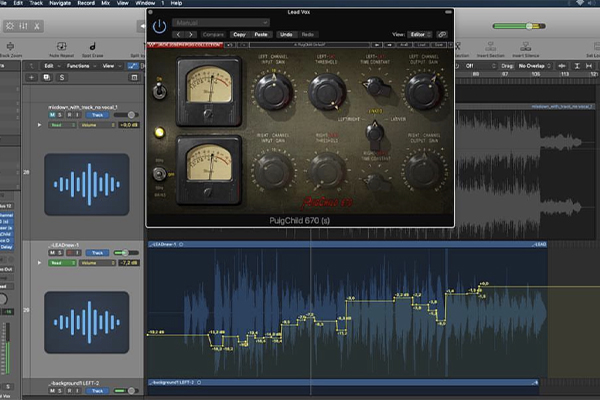Toggle the global Solo S button
The image size is (600, 400).
point(62,78)
